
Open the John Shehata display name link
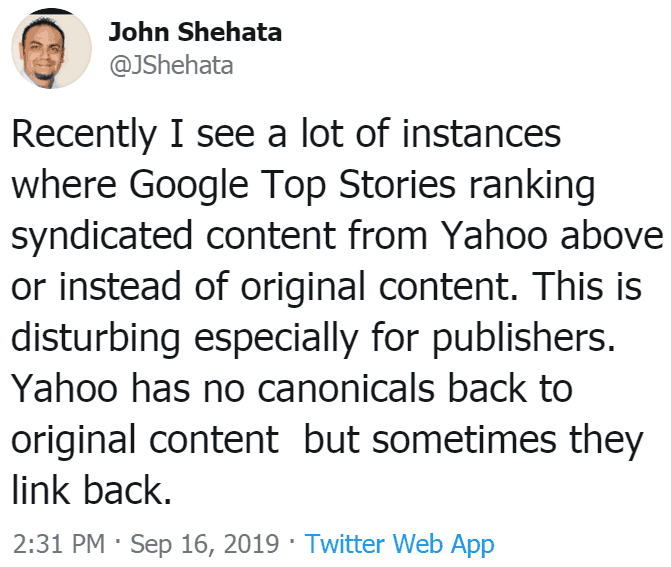(194, 33)
